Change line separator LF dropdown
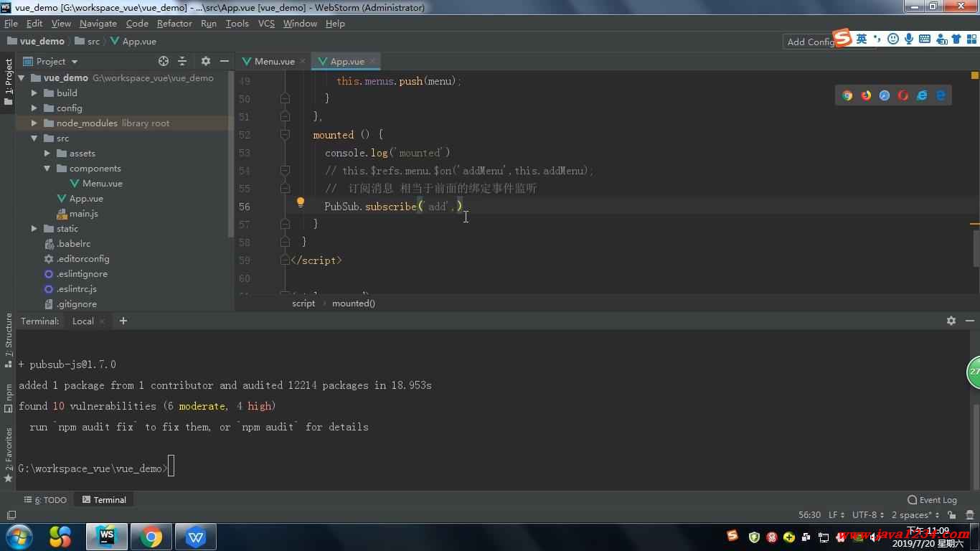This screenshot has height=551, width=980. click(837, 515)
